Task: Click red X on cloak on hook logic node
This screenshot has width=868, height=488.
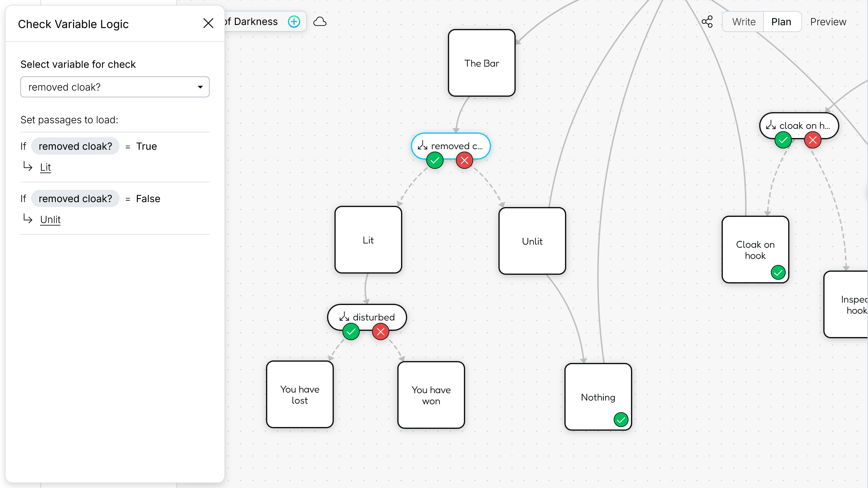Action: pos(813,140)
